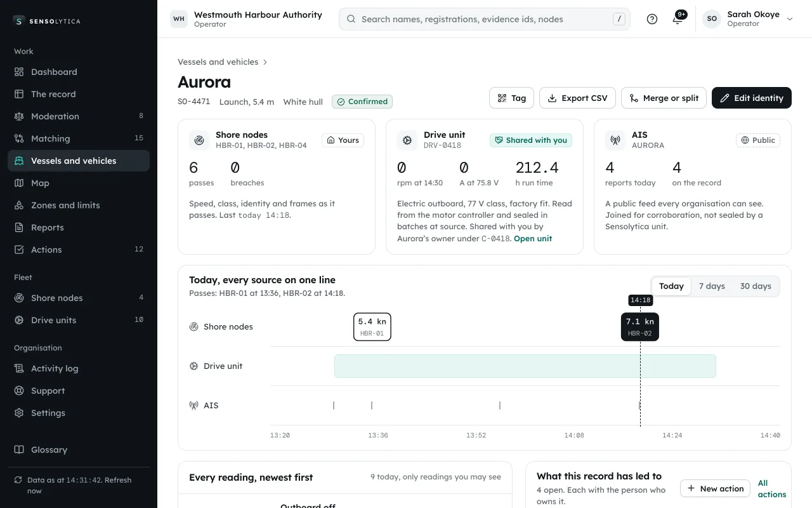Go to Reports in sidebar
This screenshot has width=812, height=508.
point(79,227)
